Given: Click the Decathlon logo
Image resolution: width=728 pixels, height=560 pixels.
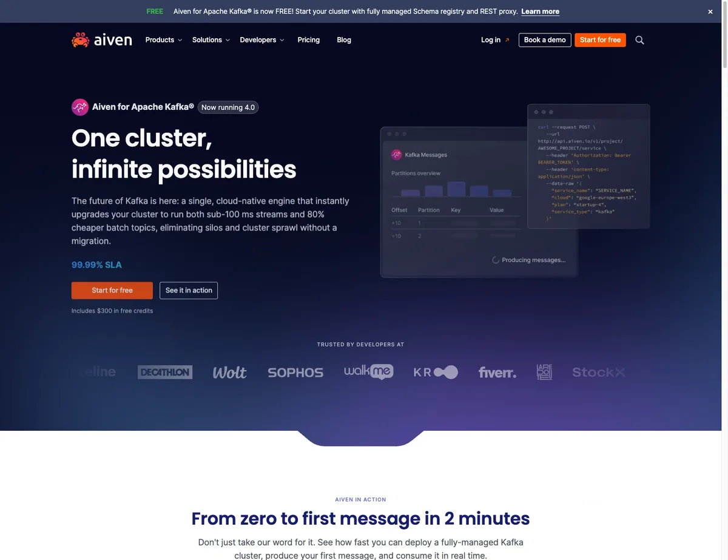Looking at the screenshot, I should pyautogui.click(x=165, y=373).
